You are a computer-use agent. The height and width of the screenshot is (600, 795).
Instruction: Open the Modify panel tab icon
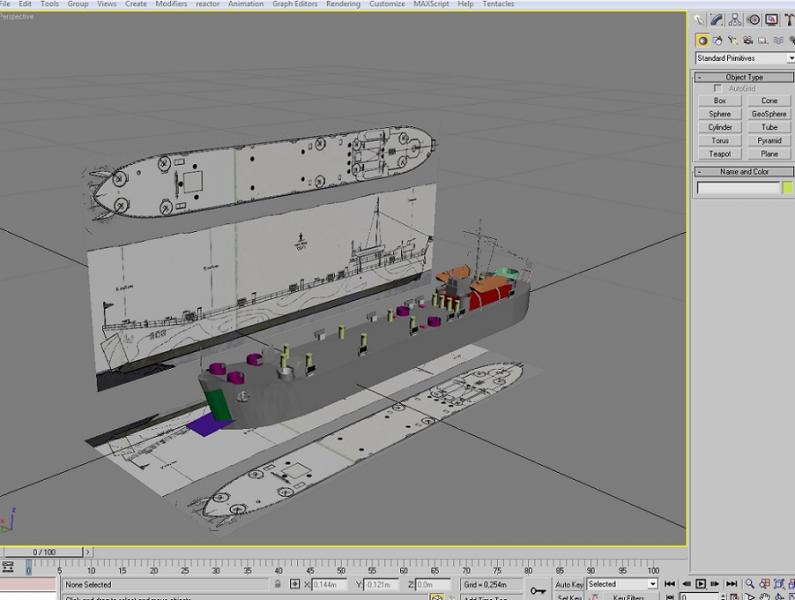[716, 20]
